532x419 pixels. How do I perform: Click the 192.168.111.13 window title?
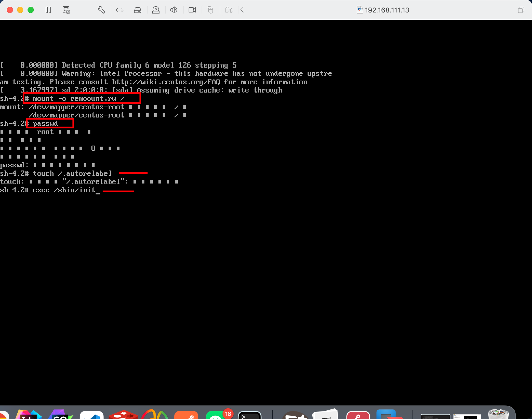[387, 10]
